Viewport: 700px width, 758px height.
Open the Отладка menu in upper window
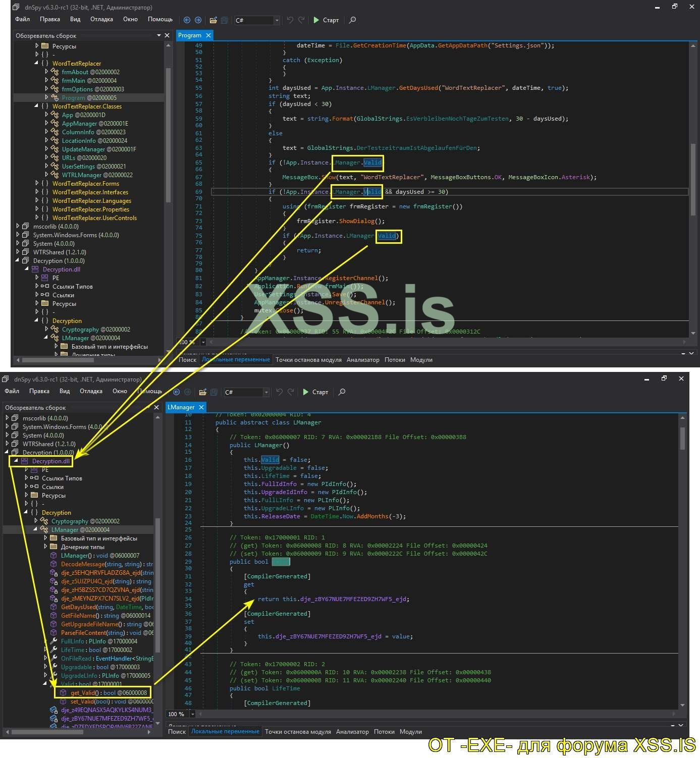(101, 19)
